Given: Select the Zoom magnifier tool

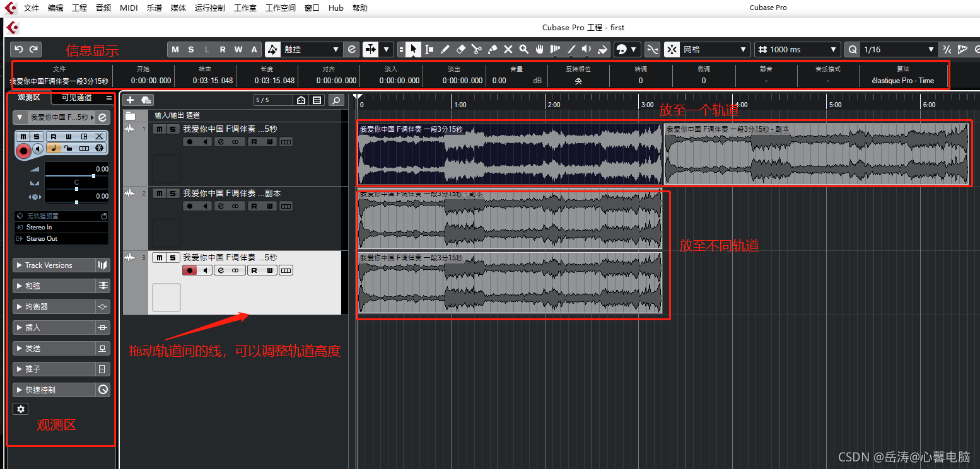Looking at the screenshot, I should click(x=524, y=49).
